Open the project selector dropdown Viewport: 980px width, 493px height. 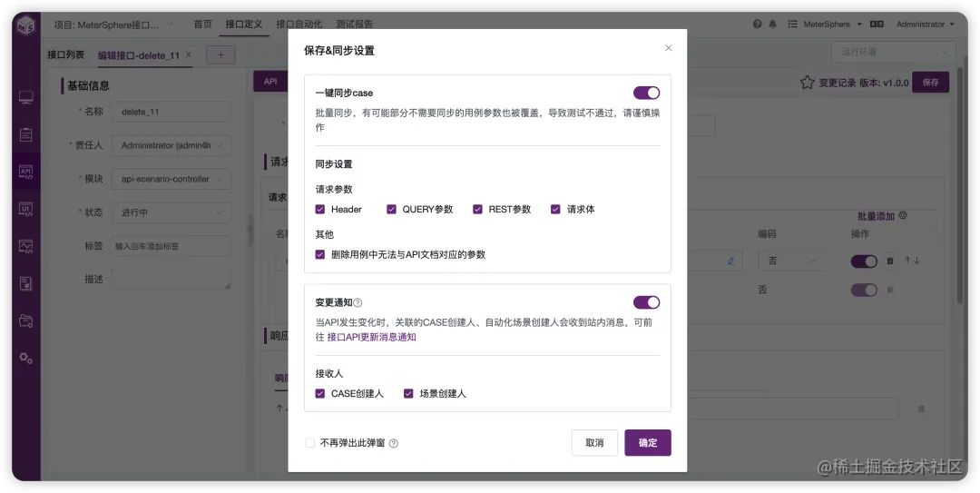pyautogui.click(x=113, y=25)
